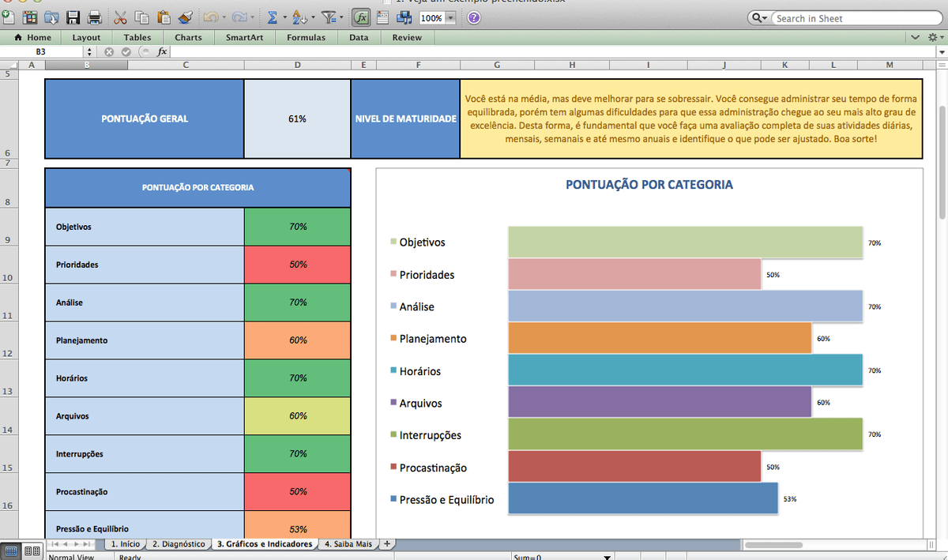Select the orange Planejamento bar in chart
The image size is (948, 560).
(x=660, y=338)
